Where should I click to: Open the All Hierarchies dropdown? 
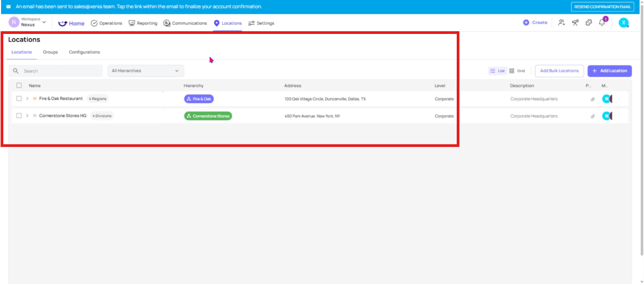[145, 71]
